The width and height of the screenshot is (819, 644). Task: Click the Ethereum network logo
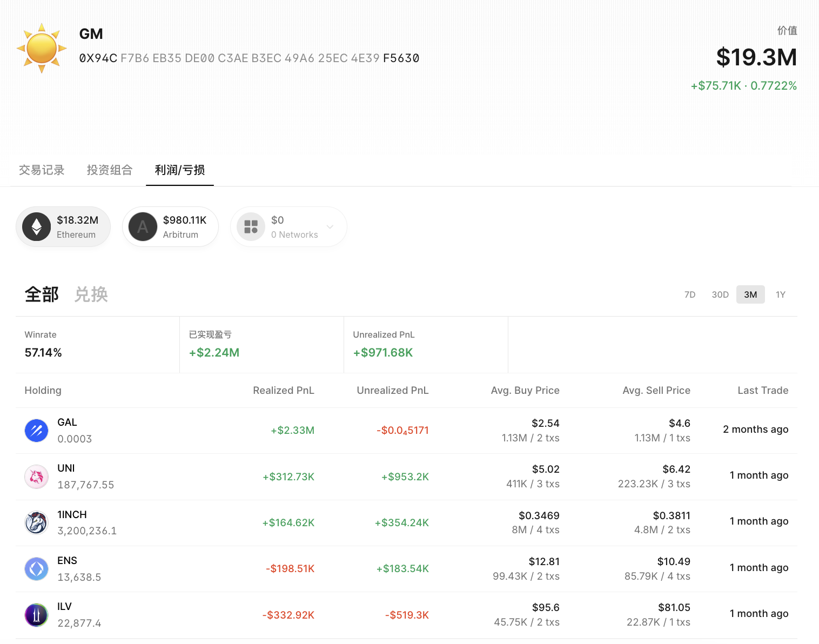(x=37, y=227)
